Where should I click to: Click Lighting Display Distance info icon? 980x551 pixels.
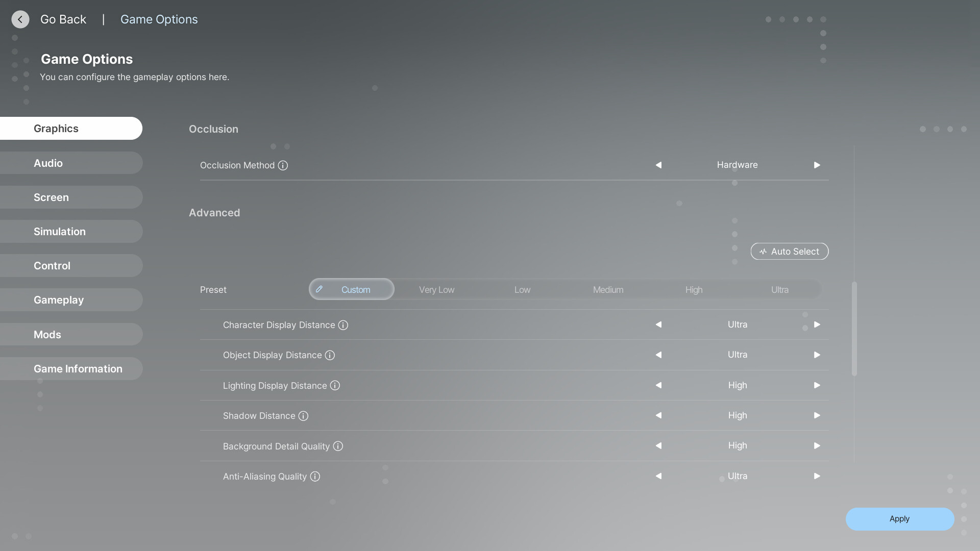(x=335, y=386)
